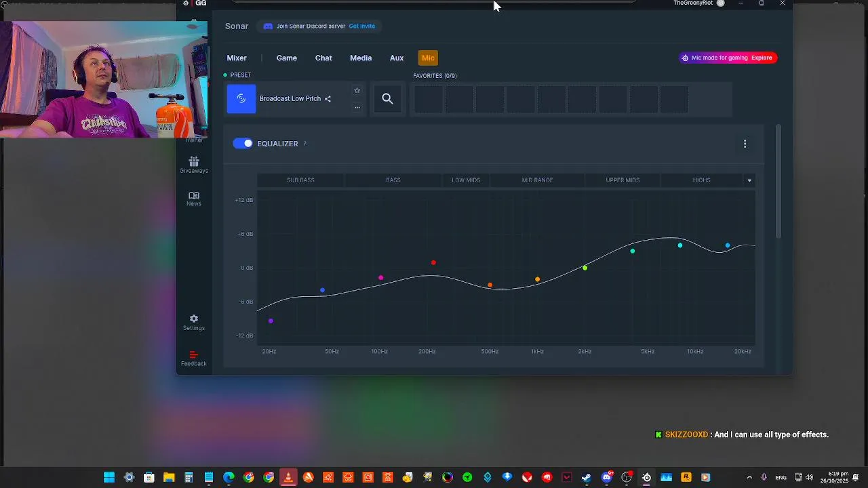Click the TheGreenyRiot profile avatar
868x488 pixels.
click(721, 3)
